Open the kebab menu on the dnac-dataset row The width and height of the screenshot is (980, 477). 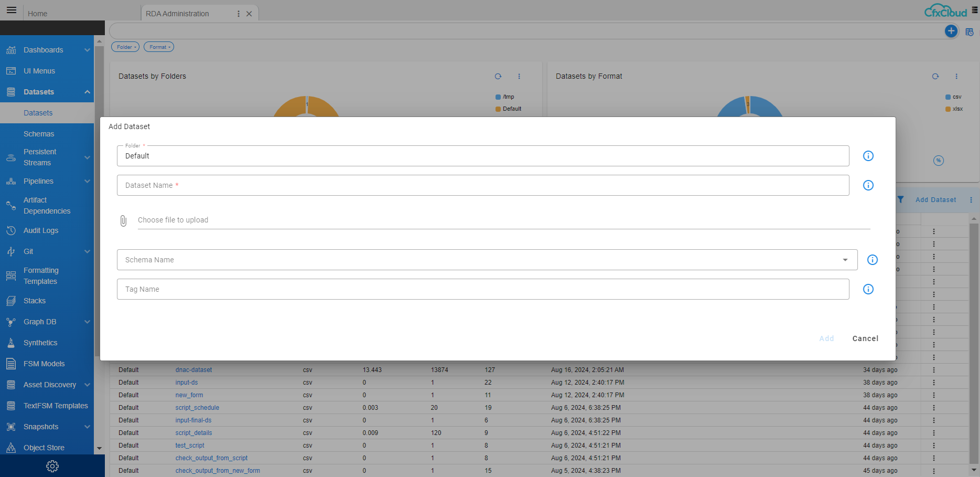point(933,369)
